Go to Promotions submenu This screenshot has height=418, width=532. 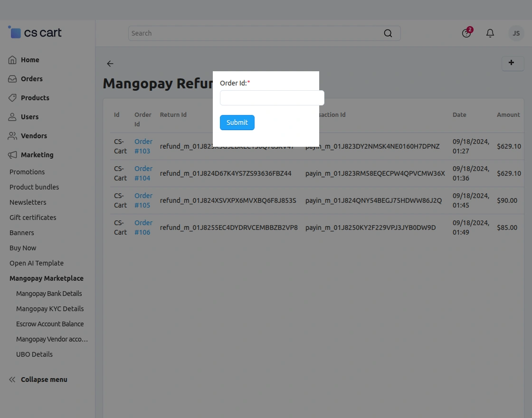27,171
